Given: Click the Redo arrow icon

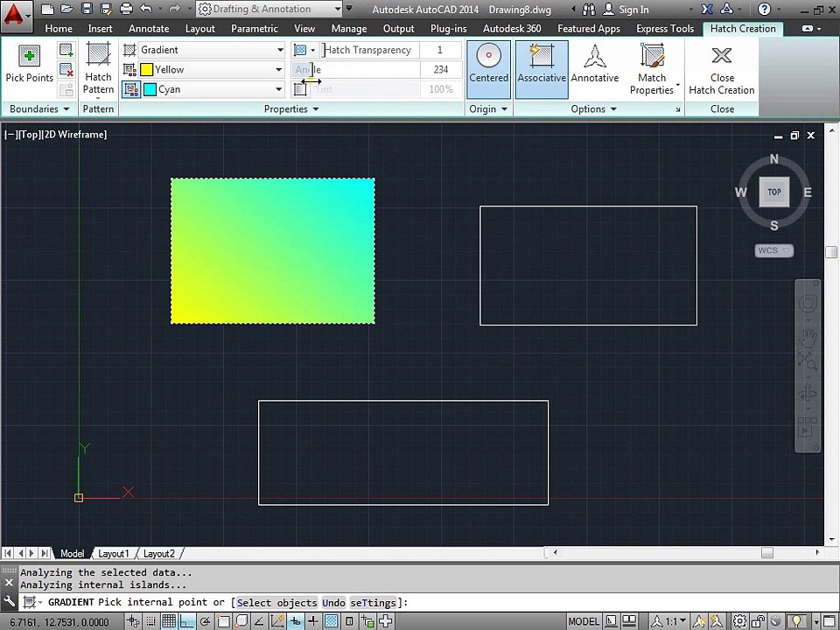Looking at the screenshot, I should (174, 9).
